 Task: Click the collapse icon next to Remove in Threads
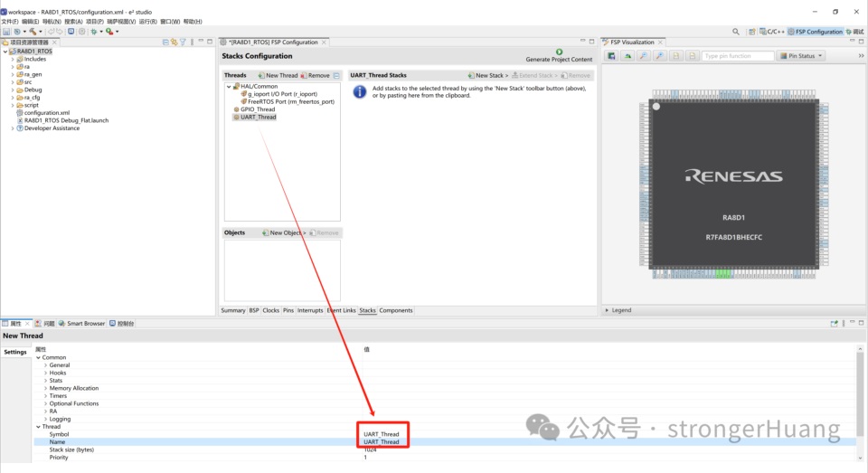pyautogui.click(x=336, y=75)
